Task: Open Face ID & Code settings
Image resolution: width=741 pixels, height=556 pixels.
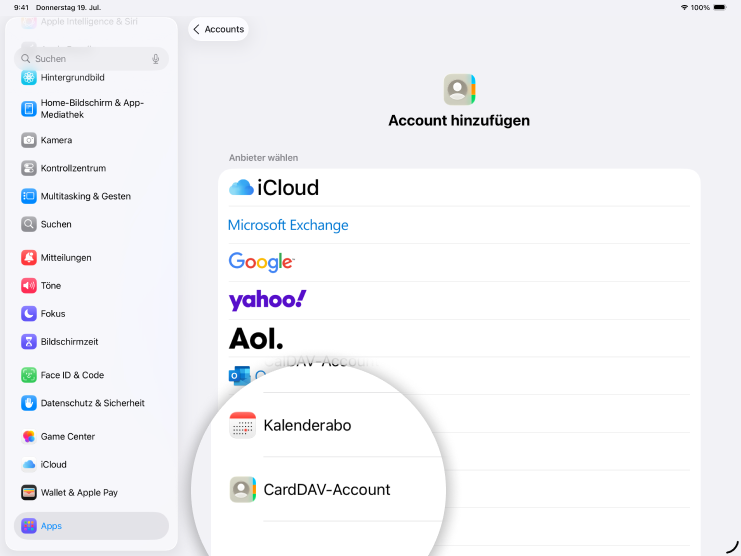Action: [x=72, y=375]
